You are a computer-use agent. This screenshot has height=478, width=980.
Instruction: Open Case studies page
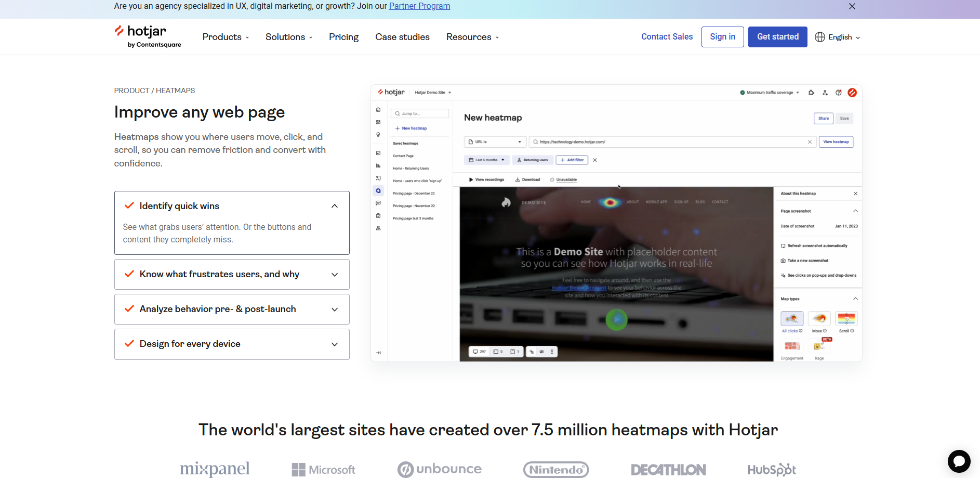tap(402, 37)
